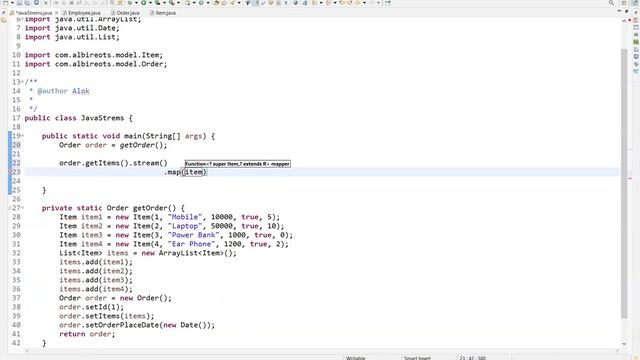Open the Run dropdown arrow

(x=150, y=3)
